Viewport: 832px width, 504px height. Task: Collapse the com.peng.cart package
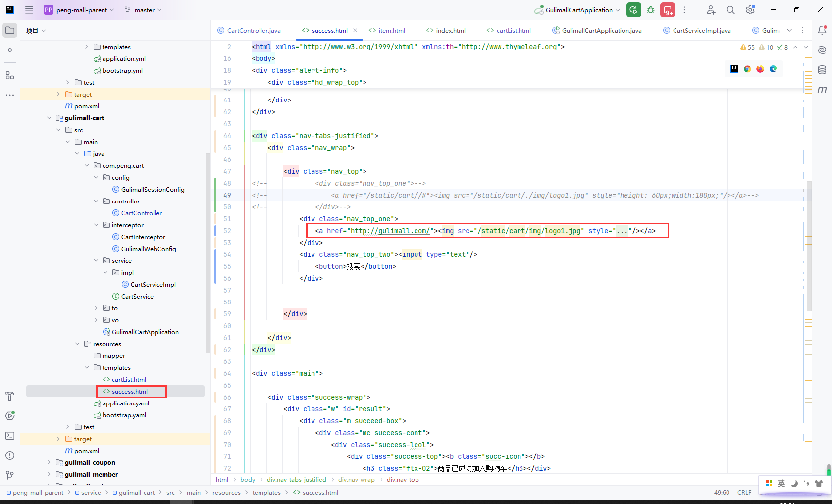coord(87,165)
